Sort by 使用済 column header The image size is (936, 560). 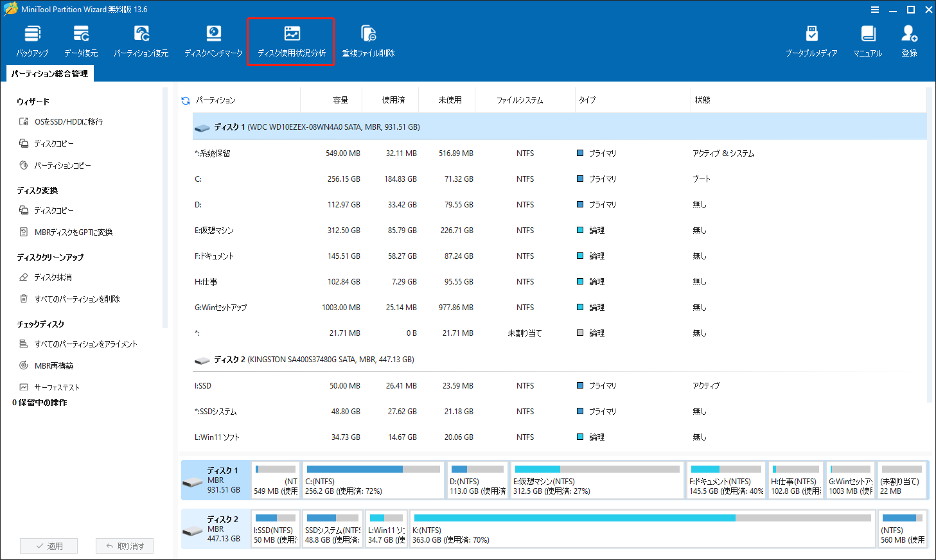[393, 100]
